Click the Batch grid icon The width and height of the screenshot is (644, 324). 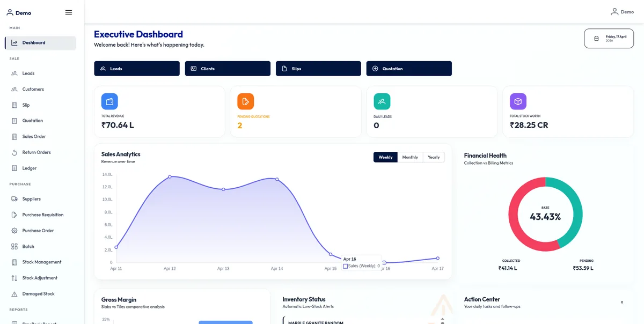(x=14, y=246)
